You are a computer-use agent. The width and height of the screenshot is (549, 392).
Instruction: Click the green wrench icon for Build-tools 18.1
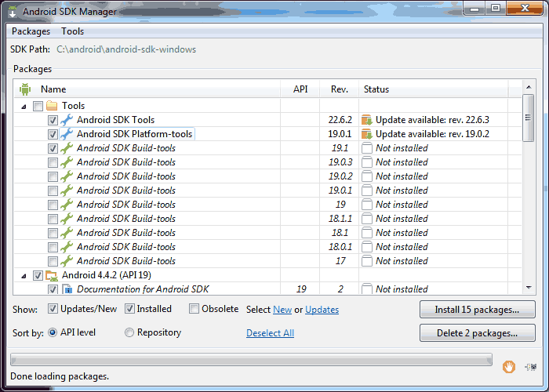[67, 233]
